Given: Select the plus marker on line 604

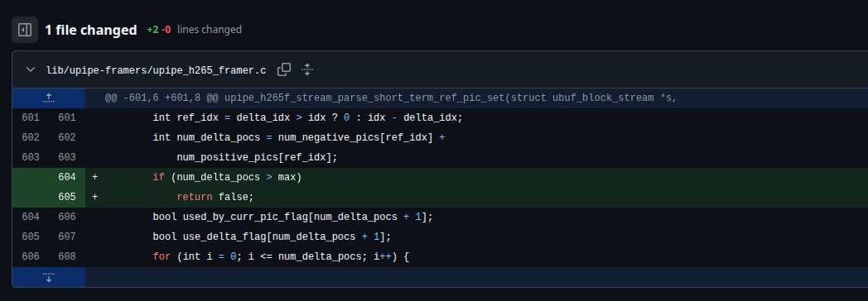Looking at the screenshot, I should [x=94, y=177].
